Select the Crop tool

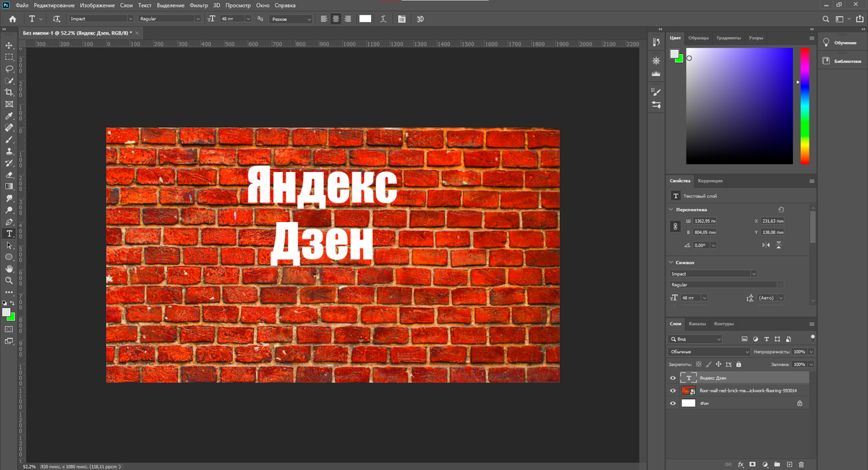point(9,93)
